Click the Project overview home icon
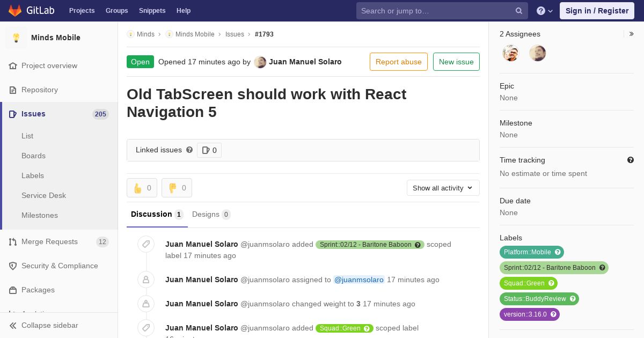This screenshot has height=338, width=644. (13, 65)
